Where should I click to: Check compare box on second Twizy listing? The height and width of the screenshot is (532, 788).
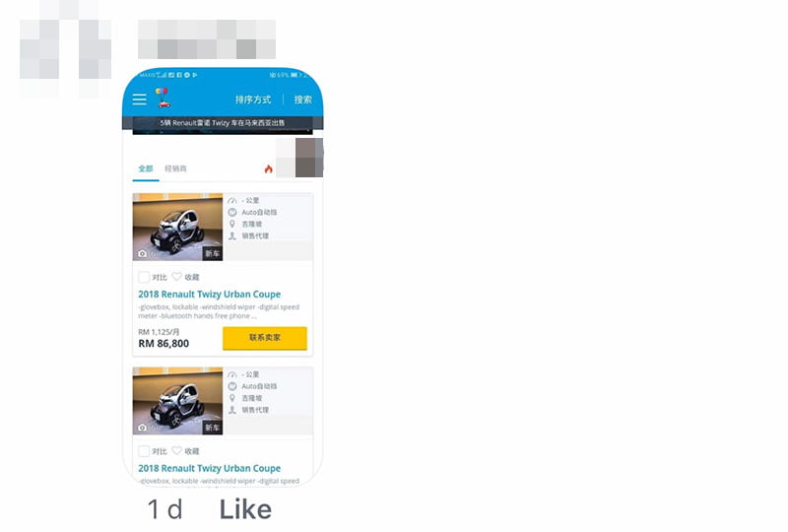[x=144, y=451]
